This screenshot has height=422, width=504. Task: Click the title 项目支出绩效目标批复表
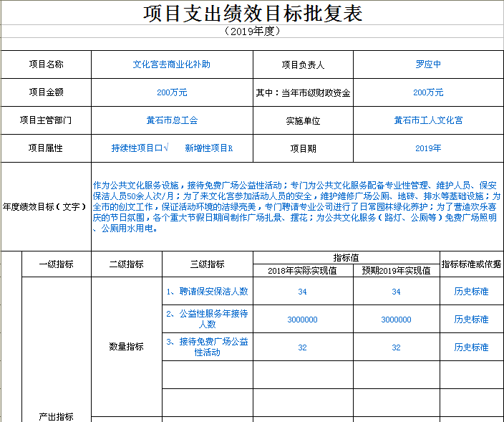[252, 13]
